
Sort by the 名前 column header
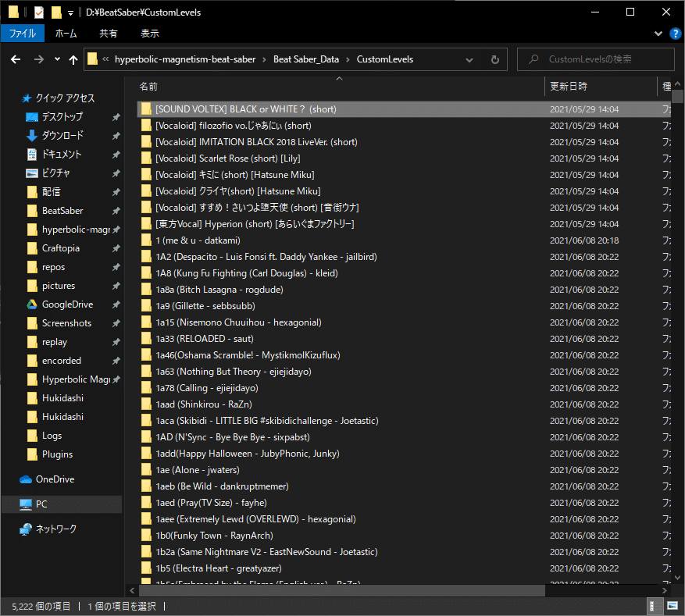point(148,87)
